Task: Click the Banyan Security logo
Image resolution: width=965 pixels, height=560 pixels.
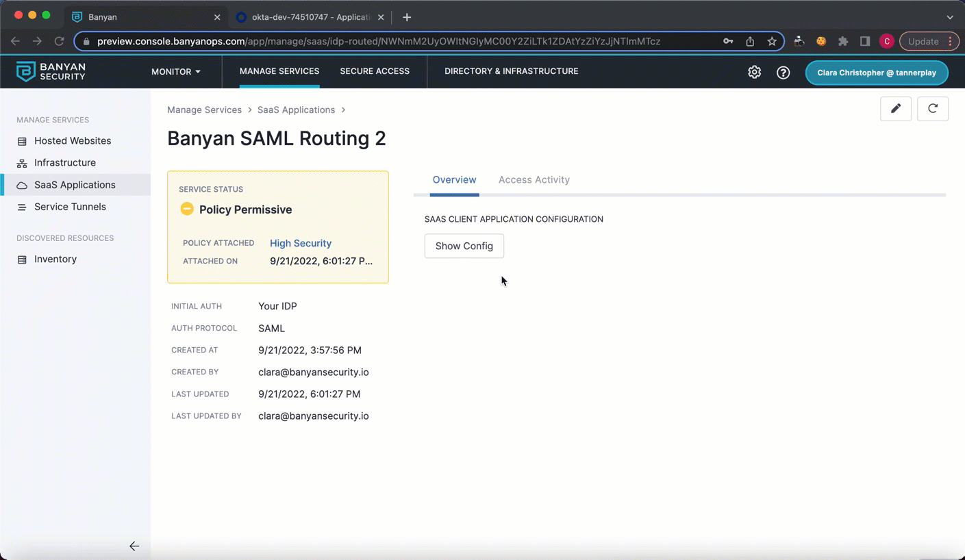Action: (51, 71)
